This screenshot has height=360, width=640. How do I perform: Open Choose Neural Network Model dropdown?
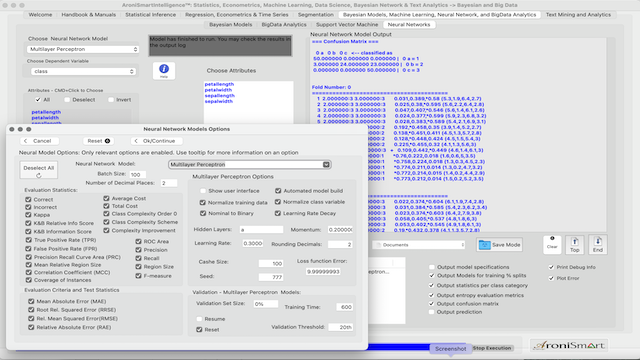(x=83, y=49)
